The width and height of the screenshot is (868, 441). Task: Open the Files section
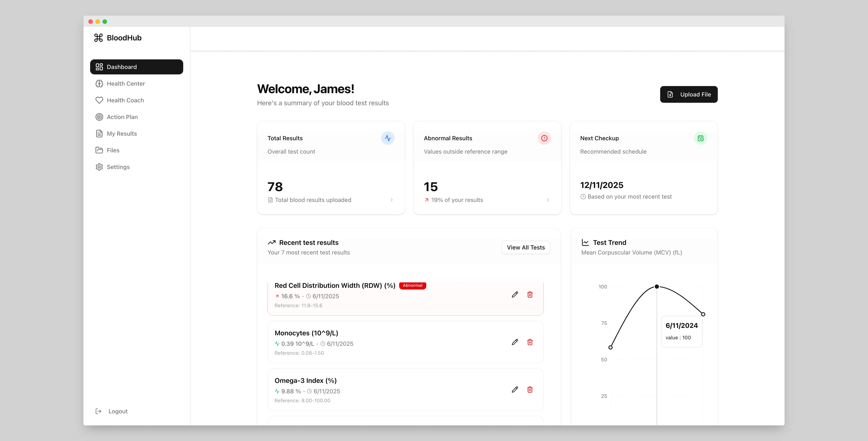click(113, 150)
